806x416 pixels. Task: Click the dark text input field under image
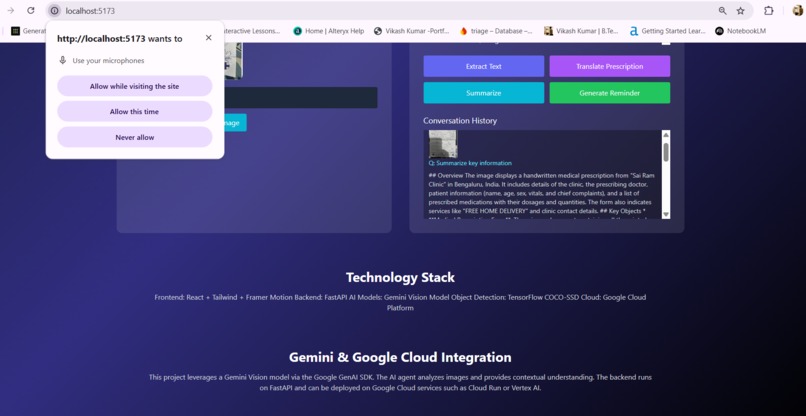tap(301, 98)
